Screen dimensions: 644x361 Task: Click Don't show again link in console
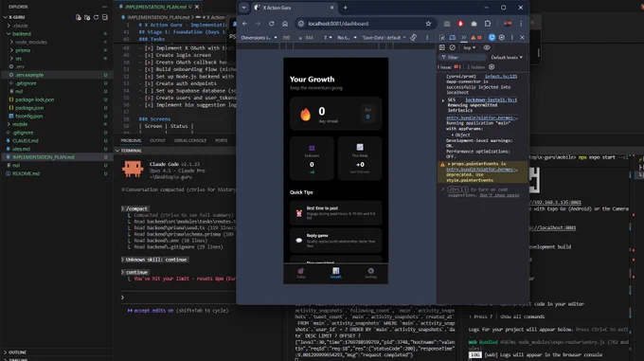pyautogui.click(x=499, y=195)
